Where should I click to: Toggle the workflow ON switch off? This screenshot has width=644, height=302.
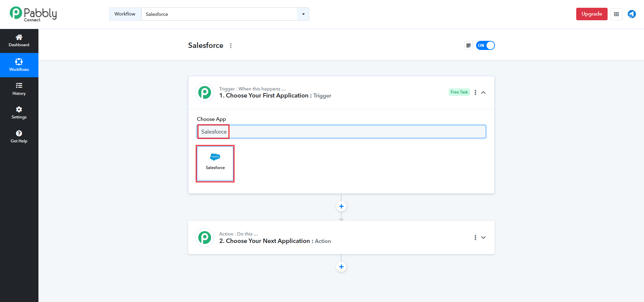pyautogui.click(x=485, y=46)
